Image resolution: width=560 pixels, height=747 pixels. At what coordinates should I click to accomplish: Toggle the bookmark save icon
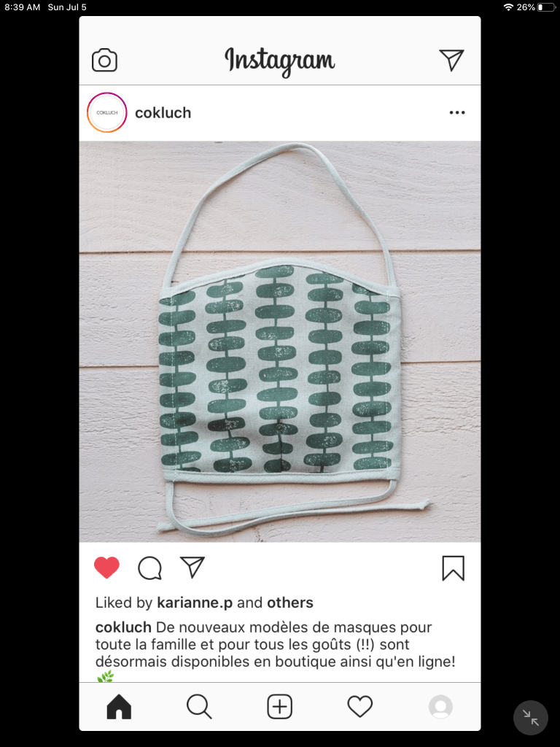pos(453,568)
